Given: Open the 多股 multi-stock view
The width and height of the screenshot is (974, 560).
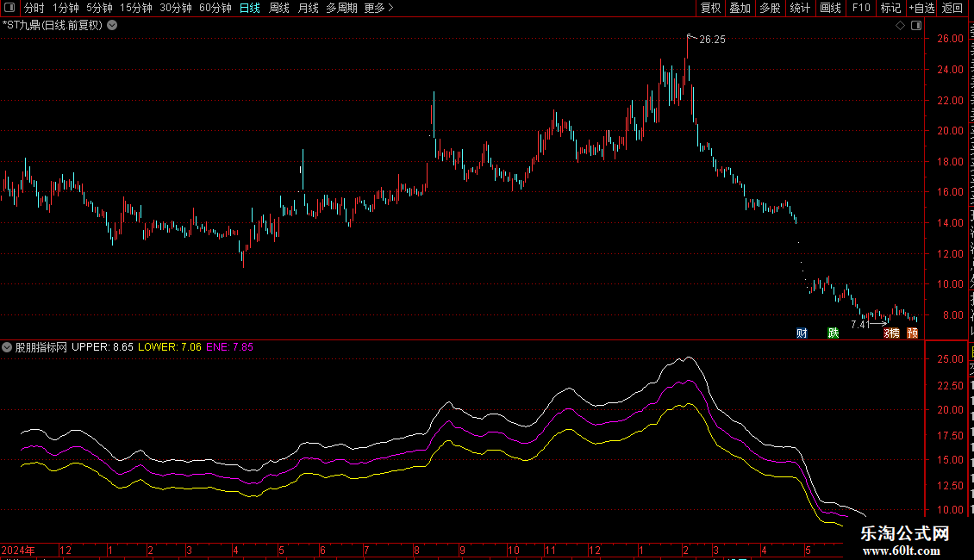Looking at the screenshot, I should click(771, 8).
